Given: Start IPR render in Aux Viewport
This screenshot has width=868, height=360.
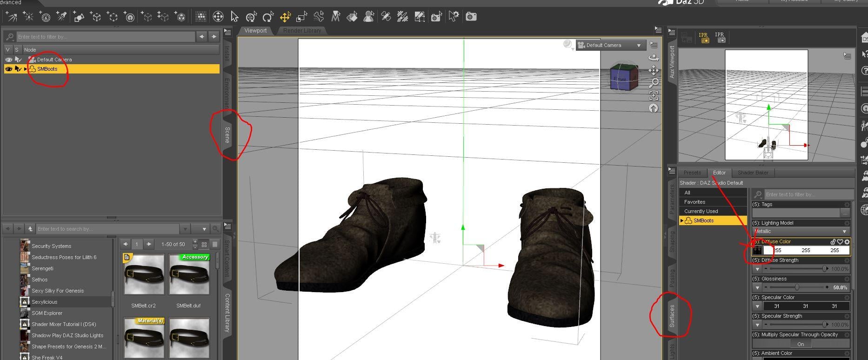Looking at the screenshot, I should click(720, 38).
